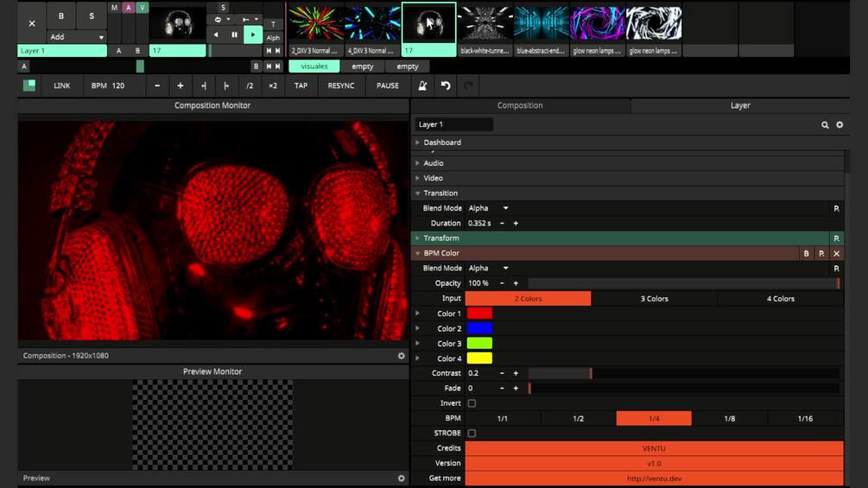
Task: Toggle the layer M master fader strip
Action: coord(114,8)
